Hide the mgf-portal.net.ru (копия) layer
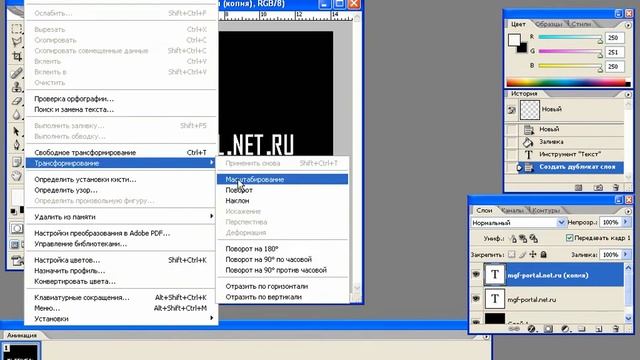Screen dimensions: 640x360 476,275
